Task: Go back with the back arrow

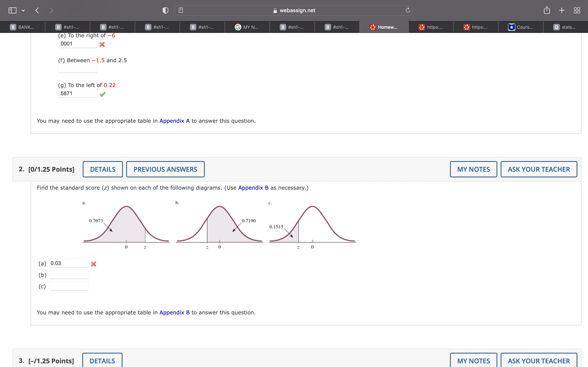Action: [37, 10]
